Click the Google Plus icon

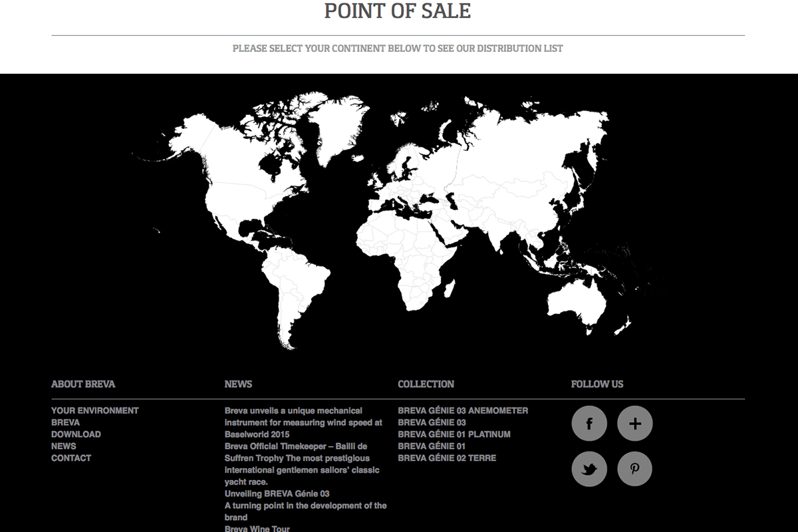click(x=634, y=424)
